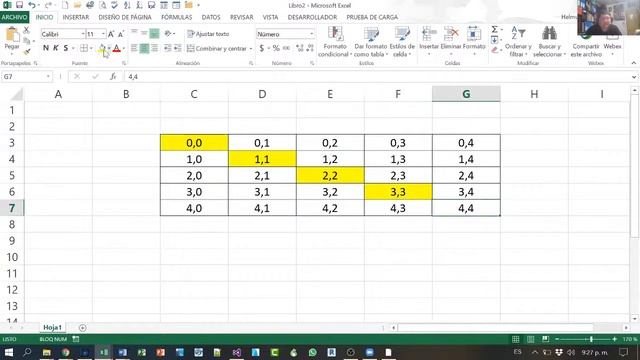
Task: Open WhatsApp from the Windows taskbar
Action: (312, 352)
